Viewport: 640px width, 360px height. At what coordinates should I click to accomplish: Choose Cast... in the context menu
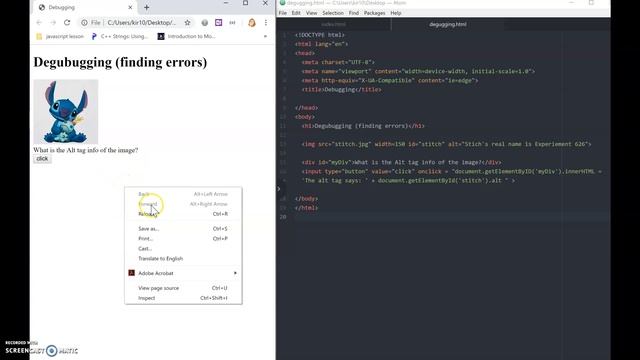pos(183,249)
